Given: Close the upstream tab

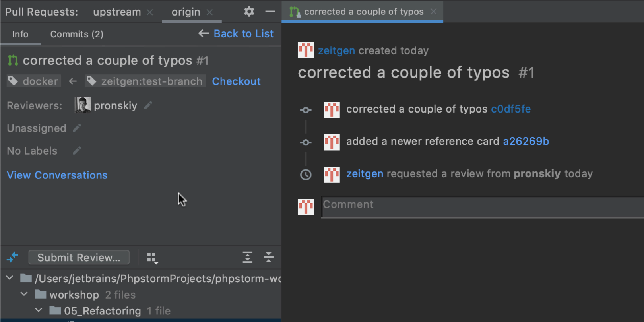Looking at the screenshot, I should pos(150,12).
